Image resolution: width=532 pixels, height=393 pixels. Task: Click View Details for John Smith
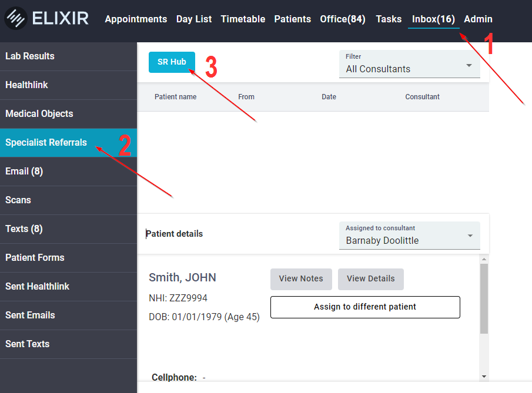[x=370, y=279]
